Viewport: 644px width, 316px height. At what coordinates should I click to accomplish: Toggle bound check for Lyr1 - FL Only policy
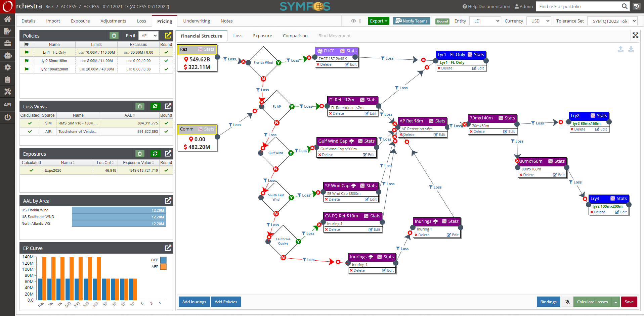tap(166, 52)
